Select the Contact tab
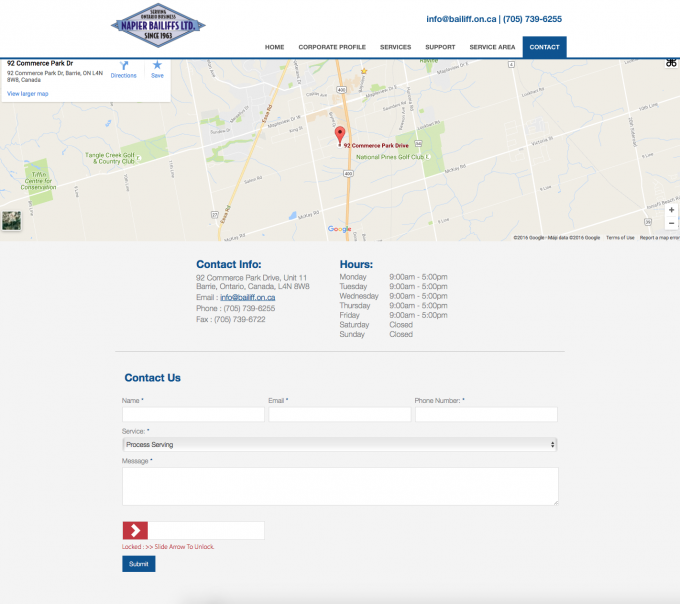680x604 pixels. [544, 47]
